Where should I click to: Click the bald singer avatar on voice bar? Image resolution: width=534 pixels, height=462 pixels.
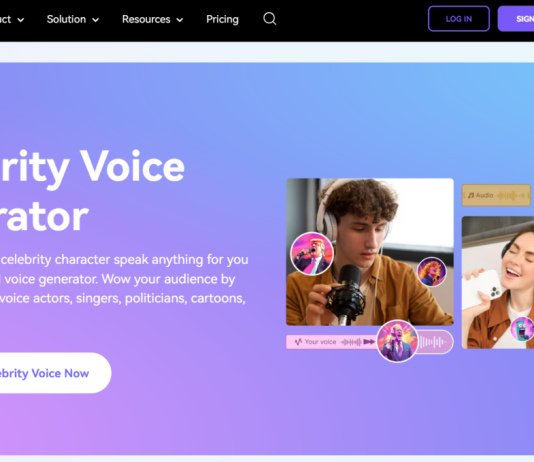(397, 341)
